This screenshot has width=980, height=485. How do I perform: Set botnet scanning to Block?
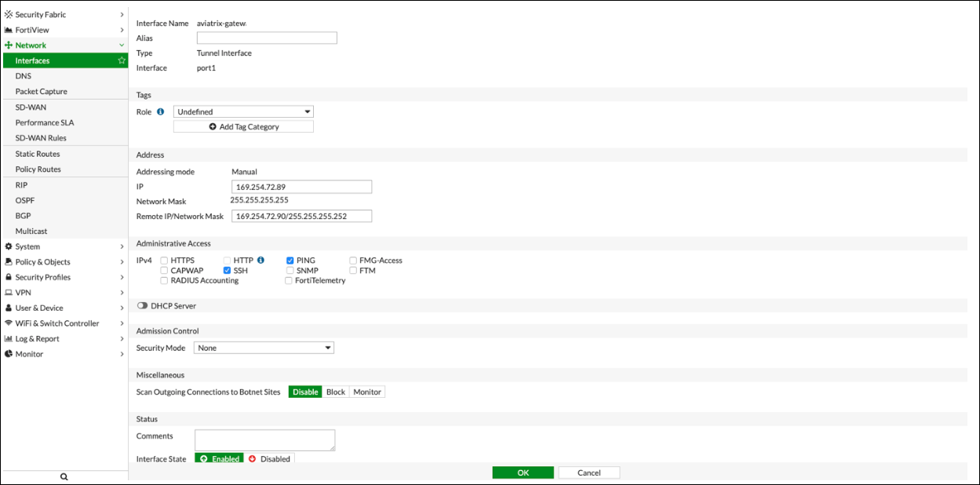(335, 392)
